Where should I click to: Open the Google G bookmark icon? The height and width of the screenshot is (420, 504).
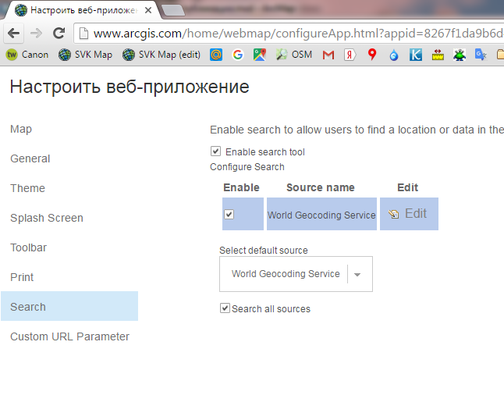(x=237, y=55)
